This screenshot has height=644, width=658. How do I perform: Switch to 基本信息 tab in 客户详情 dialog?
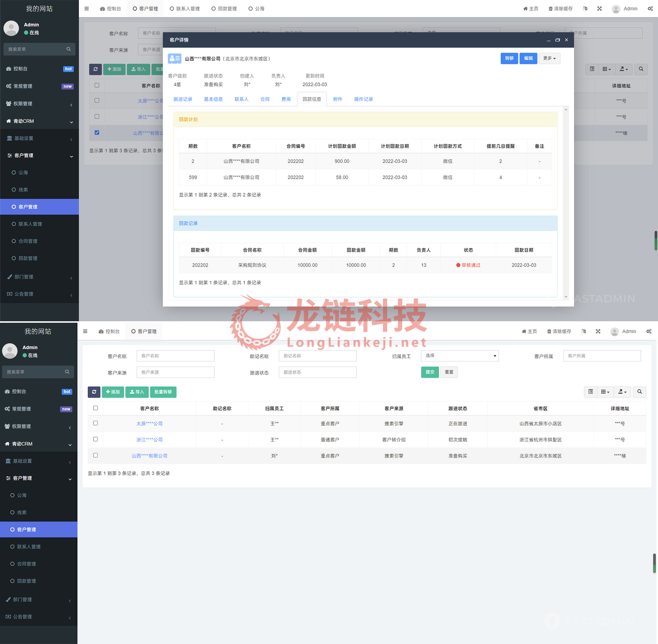[213, 99]
